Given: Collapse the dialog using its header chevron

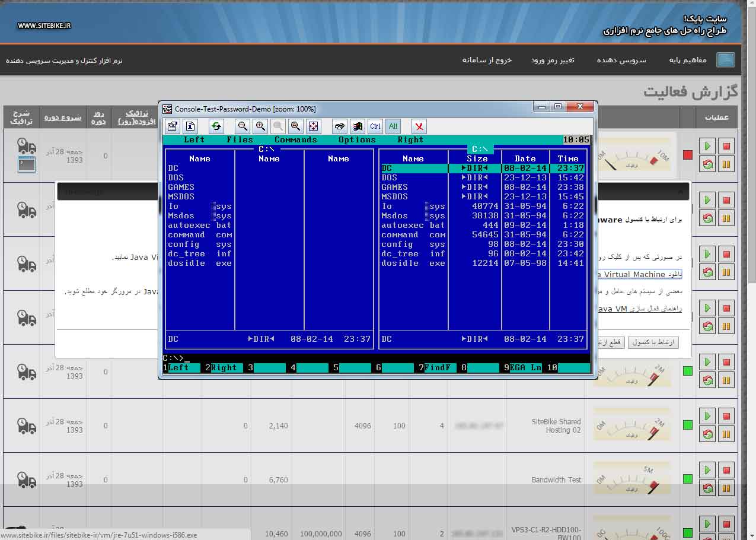Looking at the screenshot, I should tap(681, 191).
